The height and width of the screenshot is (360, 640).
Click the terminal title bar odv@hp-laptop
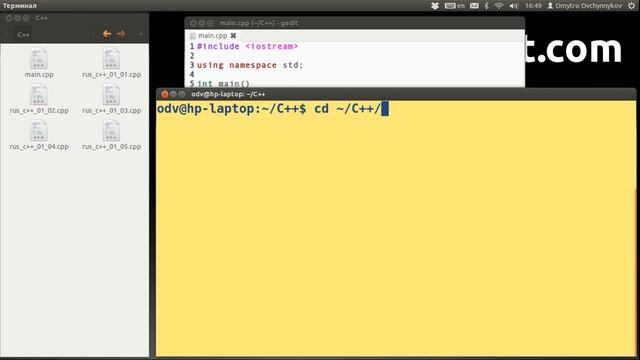[228, 94]
